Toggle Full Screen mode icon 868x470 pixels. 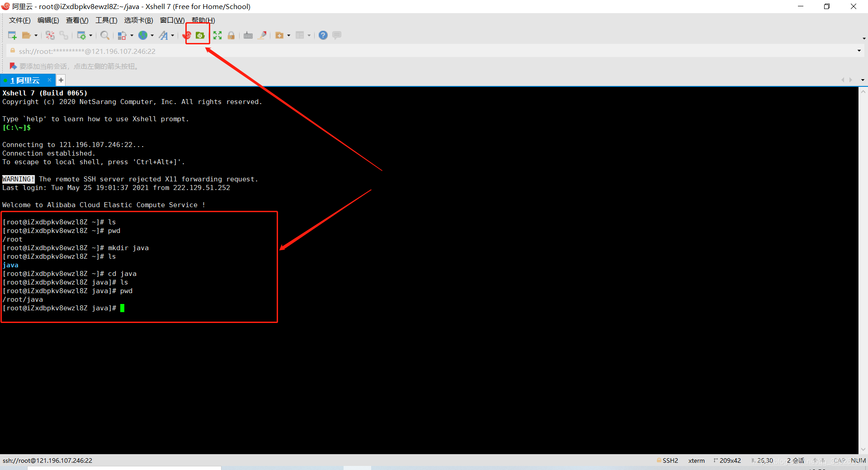point(217,35)
